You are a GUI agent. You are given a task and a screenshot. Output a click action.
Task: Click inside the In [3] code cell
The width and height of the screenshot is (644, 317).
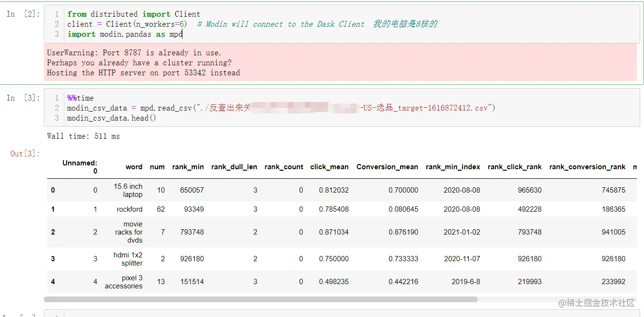point(342,107)
